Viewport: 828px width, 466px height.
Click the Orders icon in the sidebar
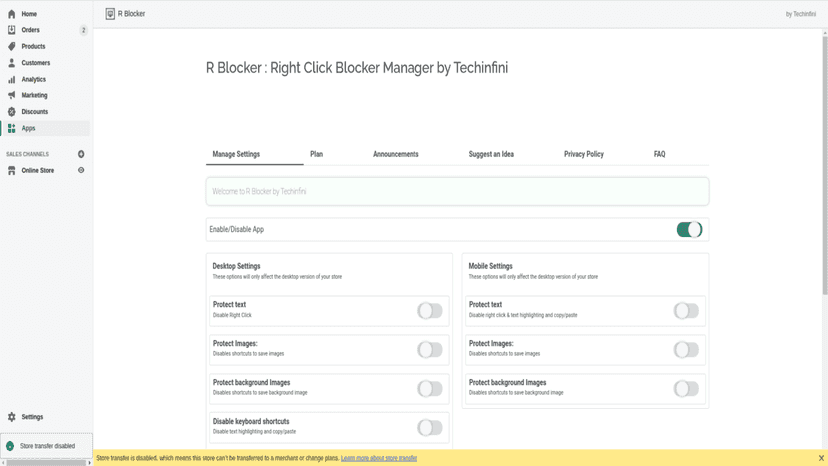(12, 30)
